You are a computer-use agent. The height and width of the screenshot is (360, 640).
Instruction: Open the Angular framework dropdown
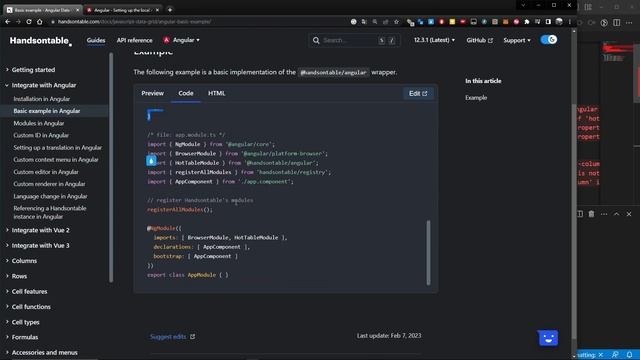[182, 40]
